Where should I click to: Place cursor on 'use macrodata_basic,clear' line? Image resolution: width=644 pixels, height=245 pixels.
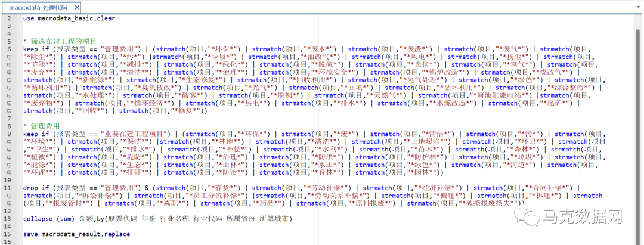[69, 18]
